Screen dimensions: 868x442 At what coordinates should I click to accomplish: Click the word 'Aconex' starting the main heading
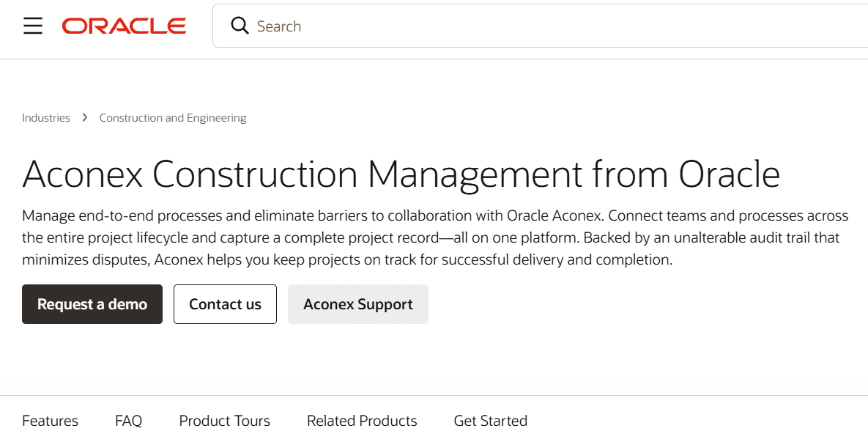click(83, 174)
